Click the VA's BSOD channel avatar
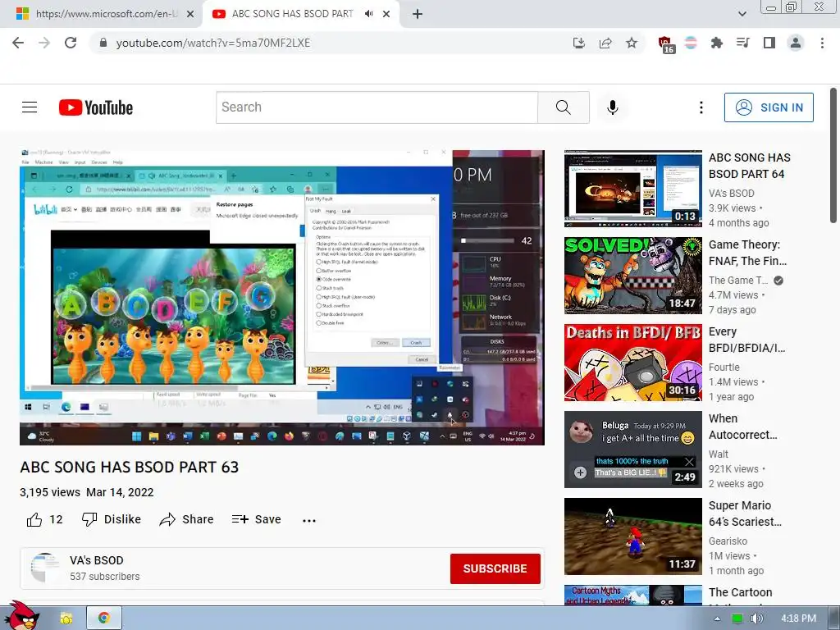Viewport: 840px width, 630px height. (x=45, y=568)
